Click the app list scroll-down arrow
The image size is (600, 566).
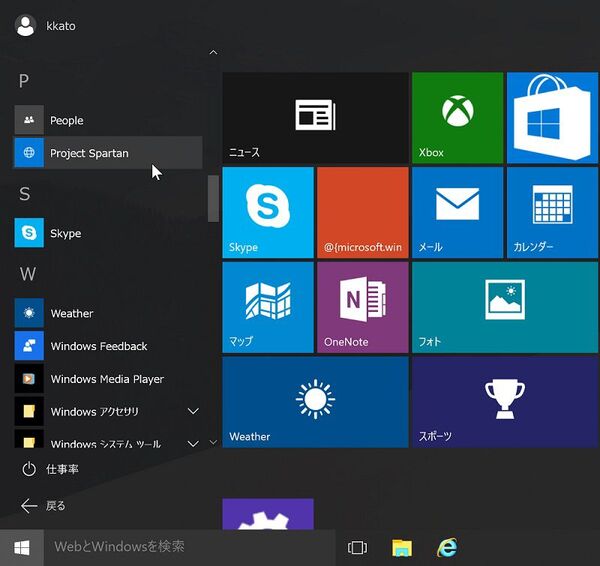[x=214, y=442]
